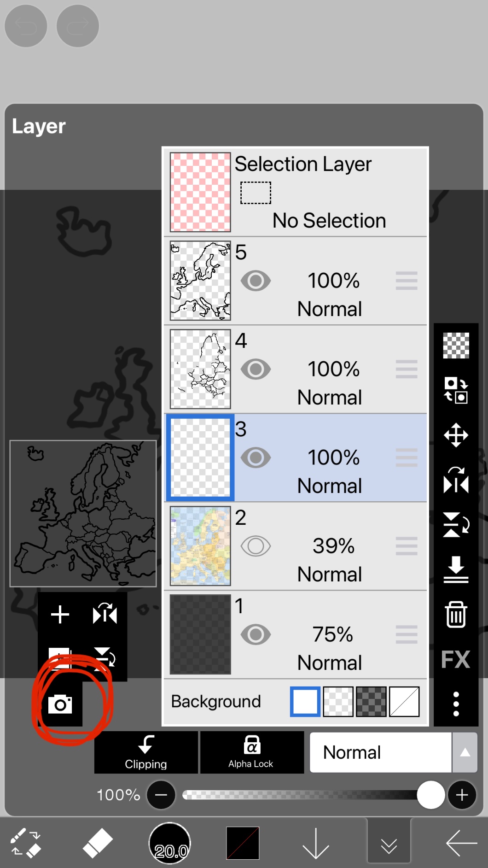Open blend mode list with arrow button
This screenshot has width=488, height=868.
coord(465,752)
